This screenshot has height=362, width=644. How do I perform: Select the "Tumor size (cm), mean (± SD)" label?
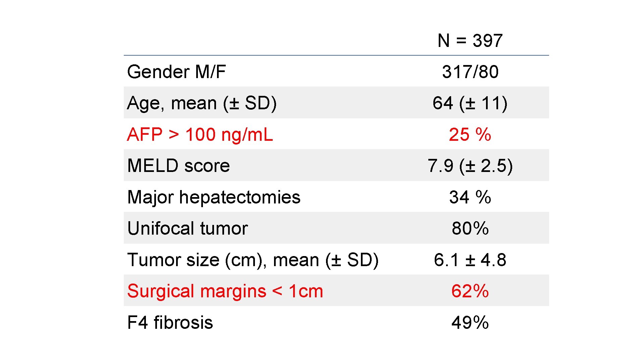tap(253, 260)
